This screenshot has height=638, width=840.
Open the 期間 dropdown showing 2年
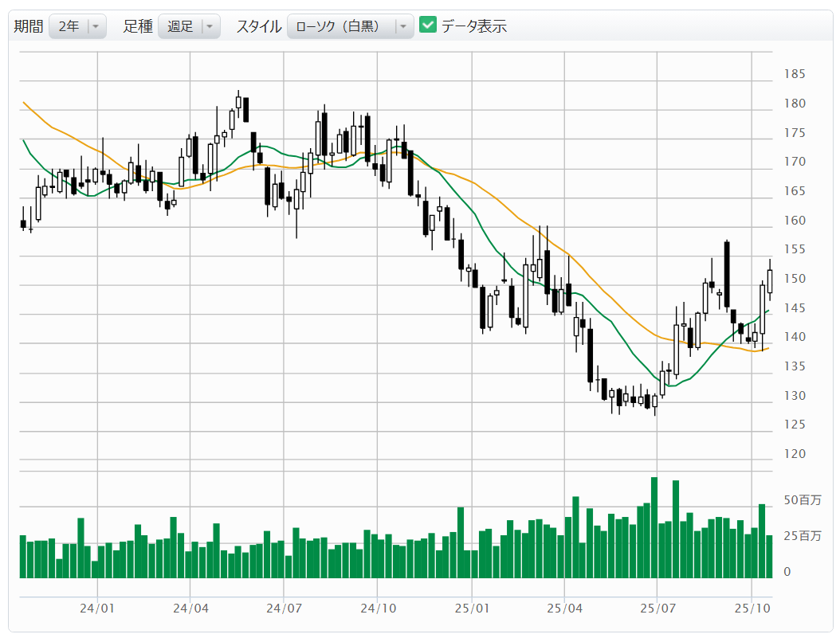point(69,26)
